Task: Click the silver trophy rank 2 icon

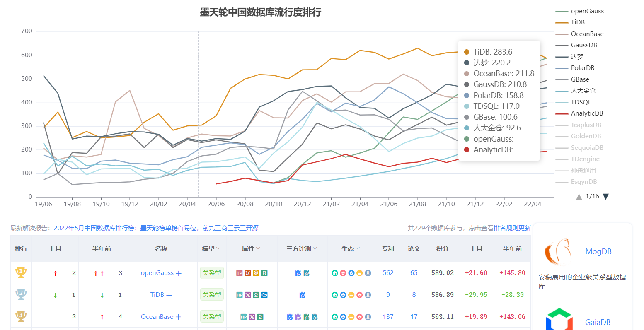Action: click(21, 294)
